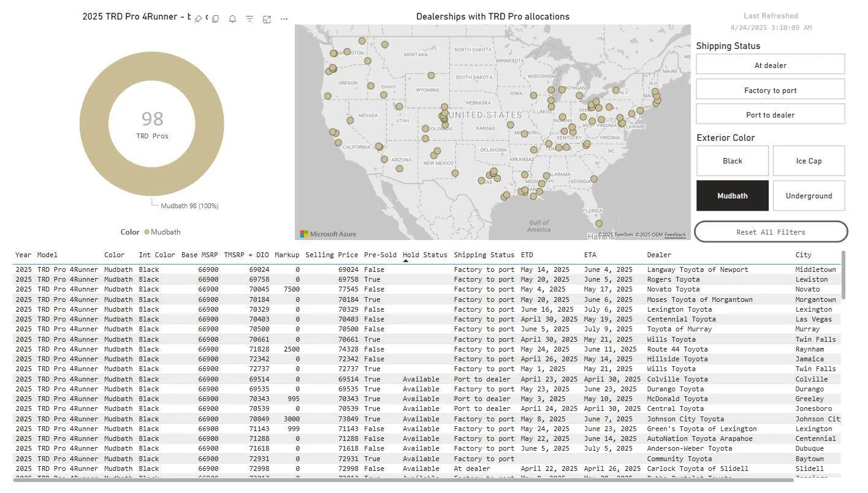Pin the TRD Pro donut visual
Viewport: 868px width, 493px height.
198,19
